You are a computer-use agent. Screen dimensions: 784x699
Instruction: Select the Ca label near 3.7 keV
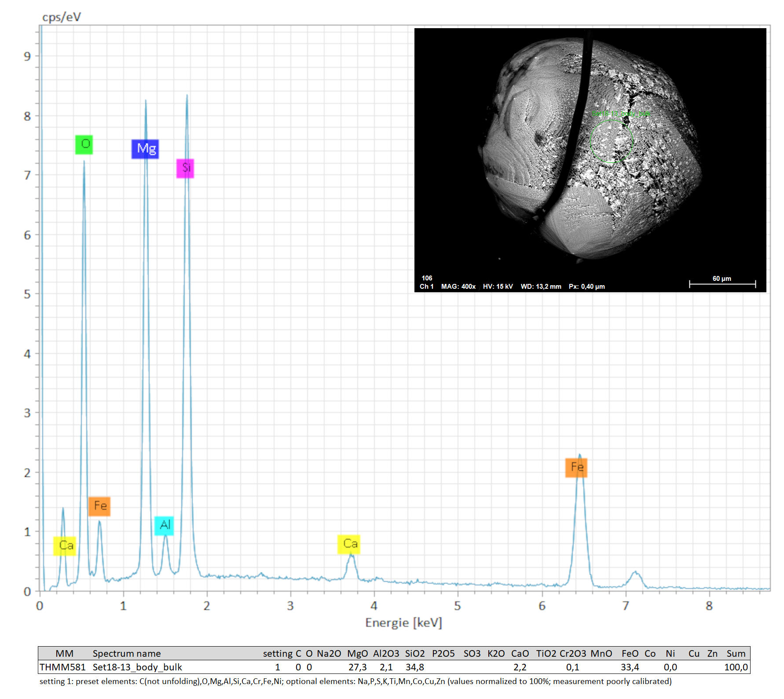(349, 544)
